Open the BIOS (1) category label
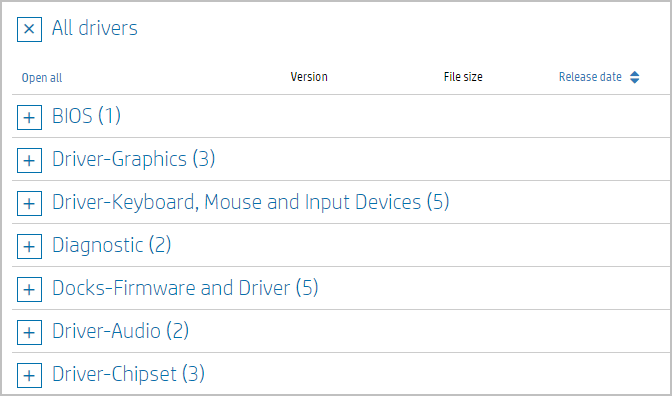The height and width of the screenshot is (396, 672). pos(86,116)
